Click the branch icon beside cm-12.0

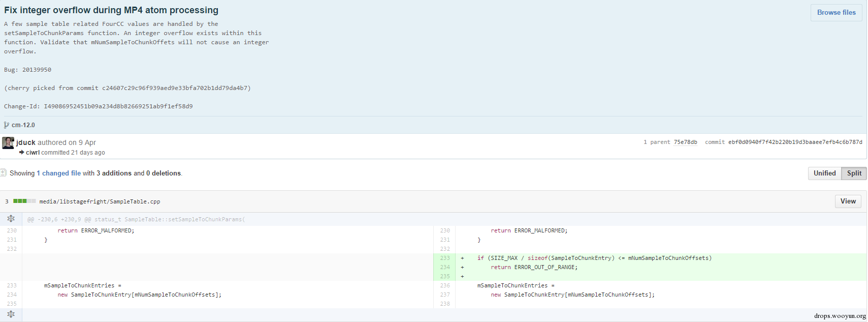pos(7,125)
